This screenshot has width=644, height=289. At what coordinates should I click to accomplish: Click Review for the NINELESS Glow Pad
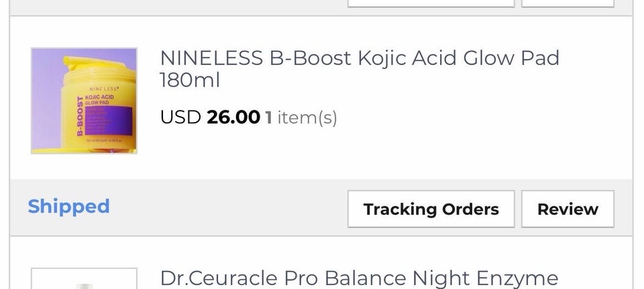[568, 209]
